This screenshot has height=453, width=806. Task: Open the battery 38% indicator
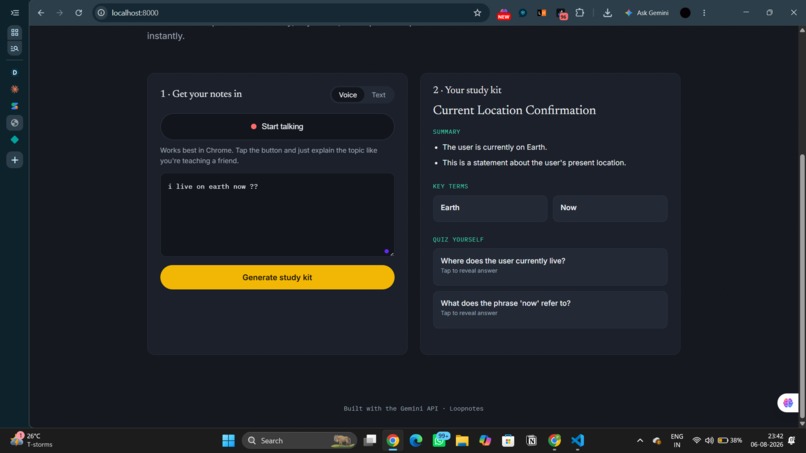(730, 440)
